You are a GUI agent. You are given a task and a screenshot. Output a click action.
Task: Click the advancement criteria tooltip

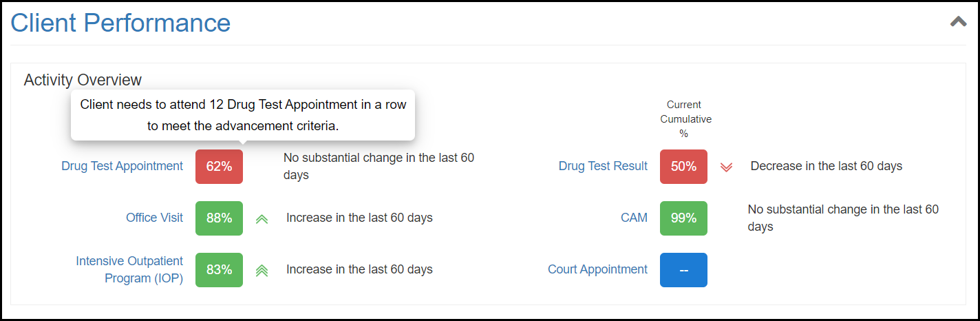pos(243,115)
